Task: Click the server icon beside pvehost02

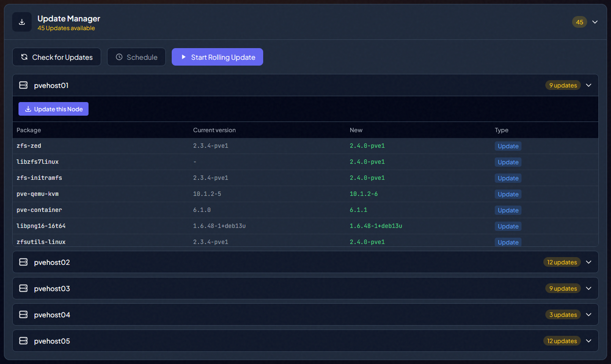Action: click(23, 262)
